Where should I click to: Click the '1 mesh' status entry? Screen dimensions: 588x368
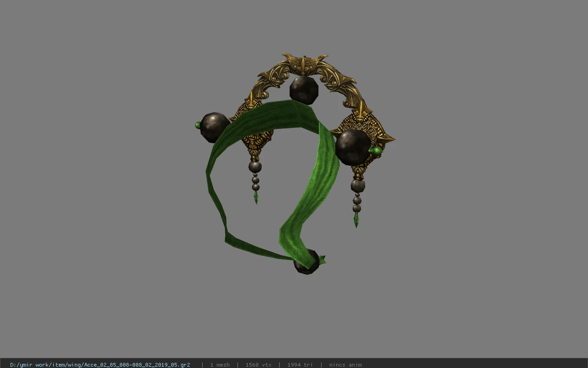coord(220,365)
